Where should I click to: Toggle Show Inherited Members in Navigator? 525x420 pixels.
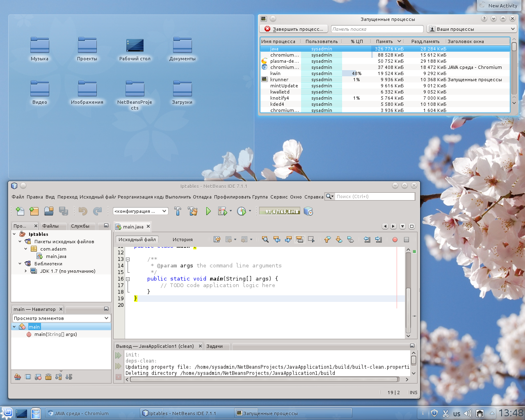tap(18, 377)
